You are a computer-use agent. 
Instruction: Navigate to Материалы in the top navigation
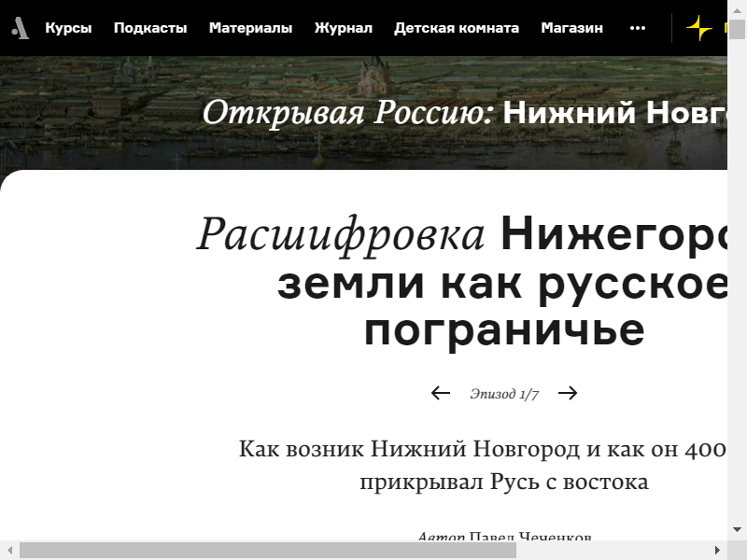pos(250,28)
